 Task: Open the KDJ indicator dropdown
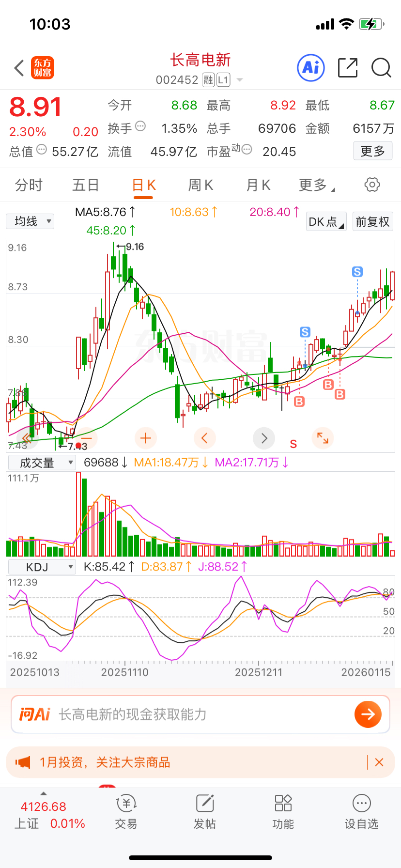coord(42,567)
